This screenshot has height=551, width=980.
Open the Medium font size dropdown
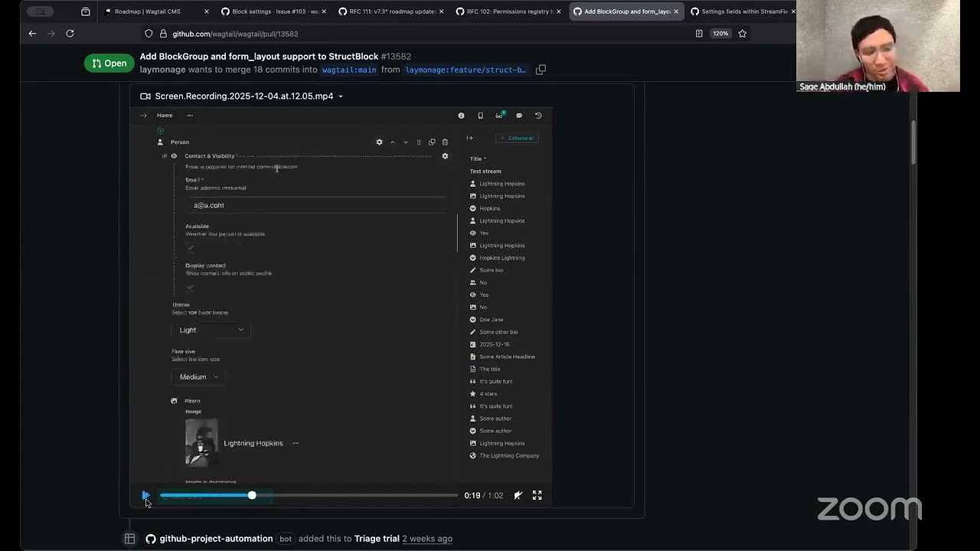pyautogui.click(x=198, y=377)
